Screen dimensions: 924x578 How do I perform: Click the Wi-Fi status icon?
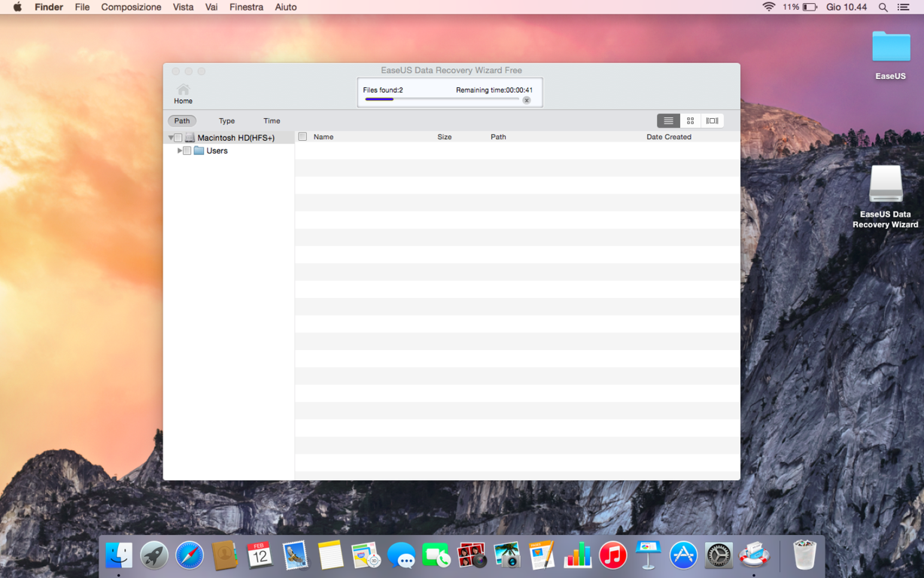(768, 7)
